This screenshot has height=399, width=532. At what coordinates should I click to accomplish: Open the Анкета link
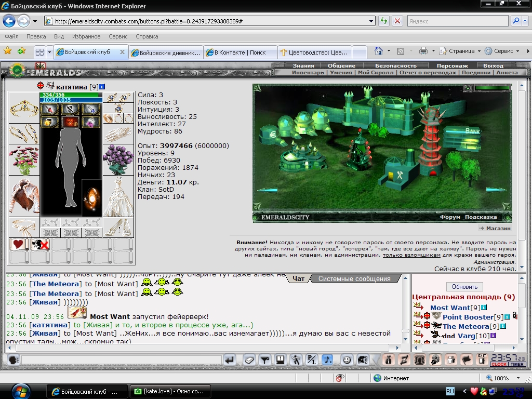point(507,72)
